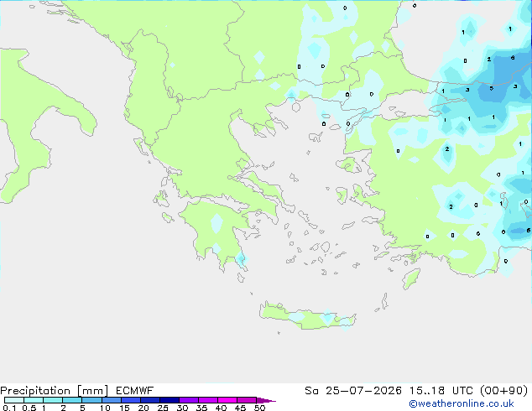Select the 2–5 mm legend swatch
Screen dimensions: 532x411
pos(72,400)
